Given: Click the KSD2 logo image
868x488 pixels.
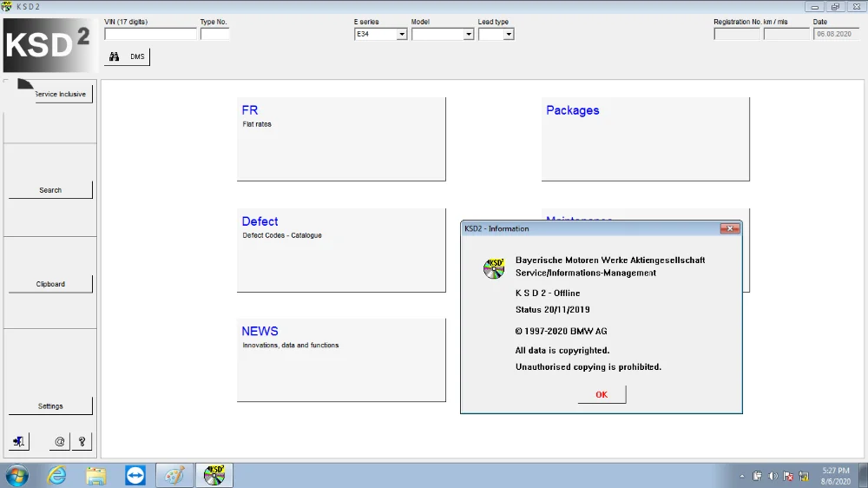Looking at the screenshot, I should tap(49, 45).
